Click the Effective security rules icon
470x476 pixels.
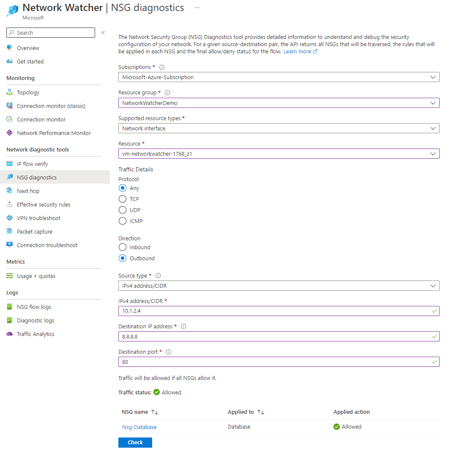click(10, 204)
